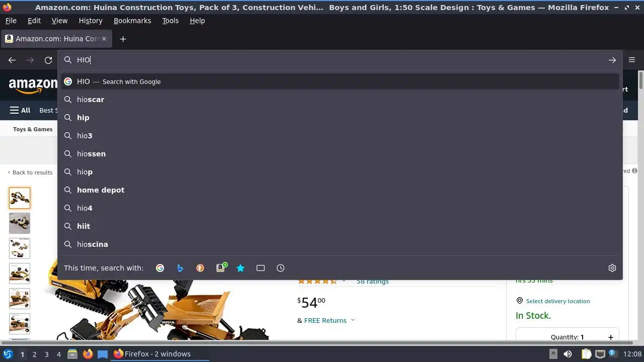Viewport: 644px width, 362px height.
Task: Open taskbar file manager icon
Action: 72,354
